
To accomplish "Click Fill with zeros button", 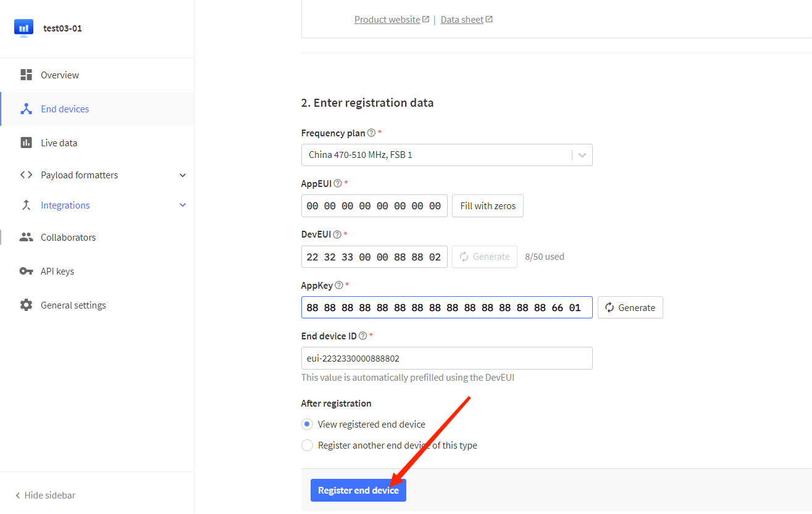I will tap(487, 206).
